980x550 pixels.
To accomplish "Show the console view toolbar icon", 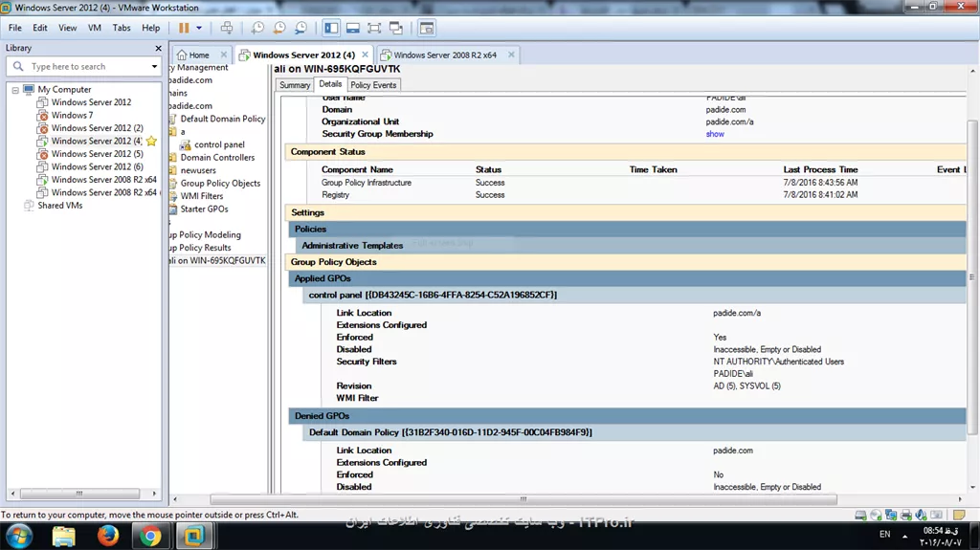I will point(426,28).
